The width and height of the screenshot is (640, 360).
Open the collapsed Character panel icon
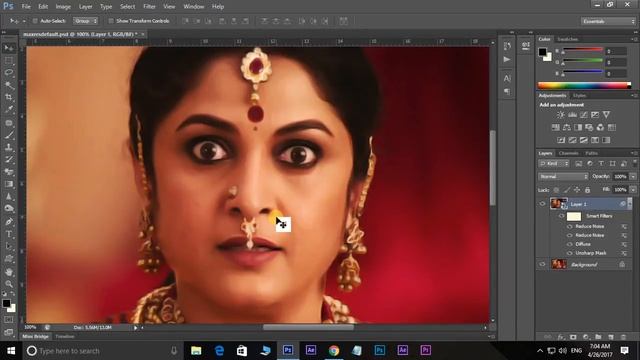(507, 78)
